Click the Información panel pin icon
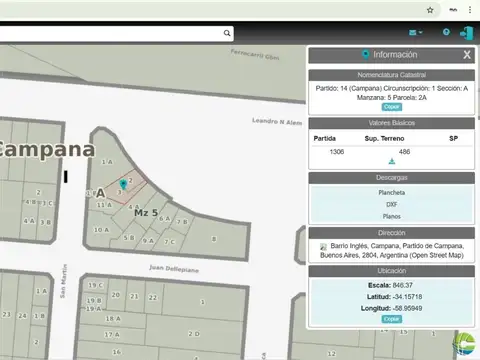The width and height of the screenshot is (480, 360). tap(365, 55)
